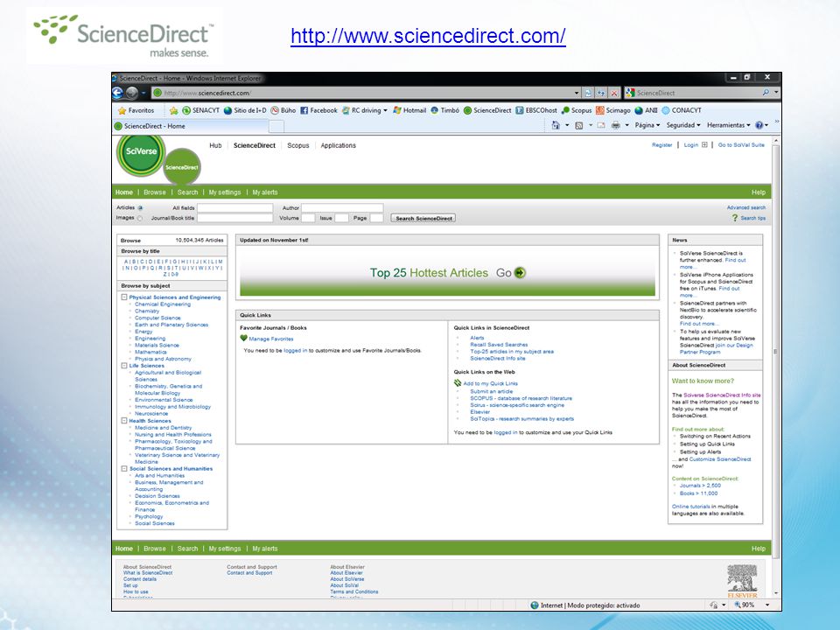Open the Hotmail bookmark

[409, 110]
